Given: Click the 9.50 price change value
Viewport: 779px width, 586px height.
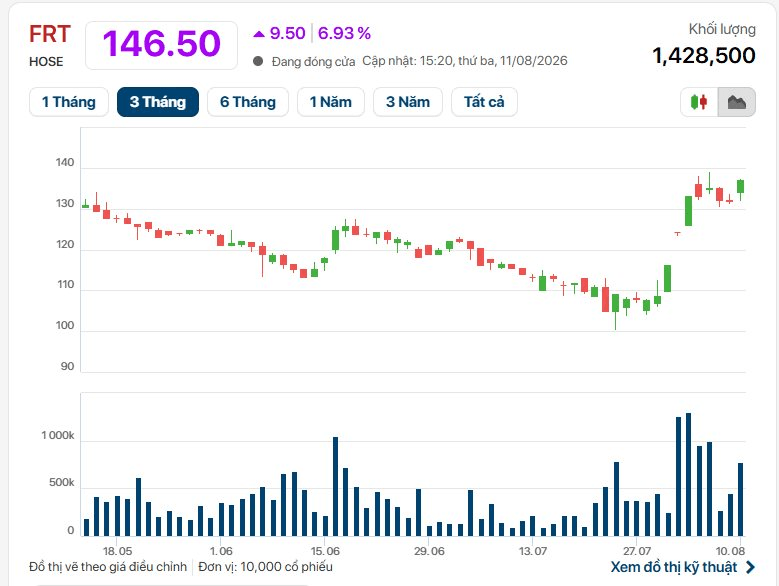Looking at the screenshot, I should point(287,33).
